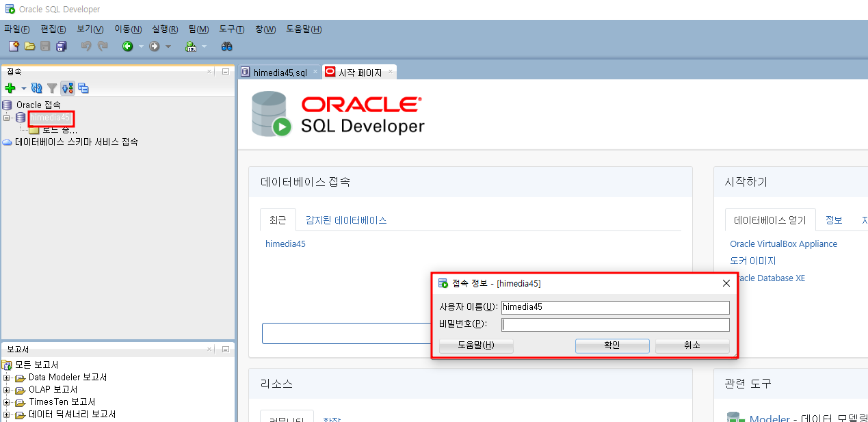The height and width of the screenshot is (422, 868).
Task: Expand the TimesTen 보고서 node
Action: [6, 402]
